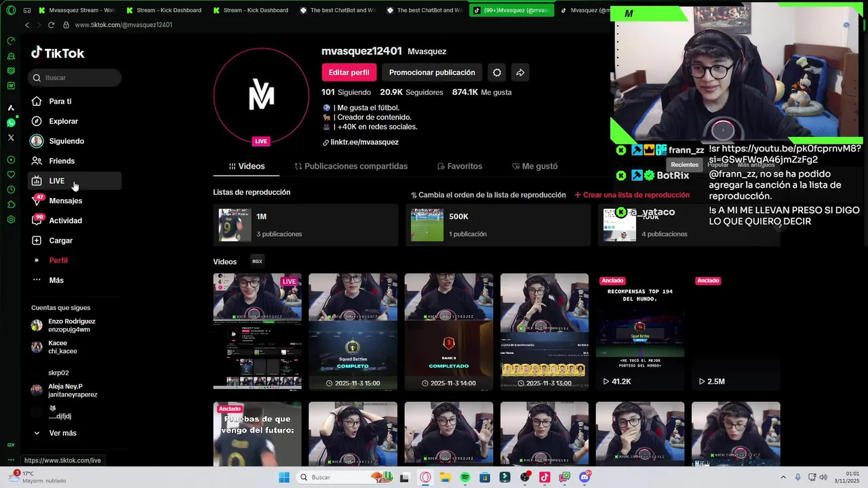The image size is (868, 488).
Task: Go to the Siguiendo feed
Action: pos(75,141)
